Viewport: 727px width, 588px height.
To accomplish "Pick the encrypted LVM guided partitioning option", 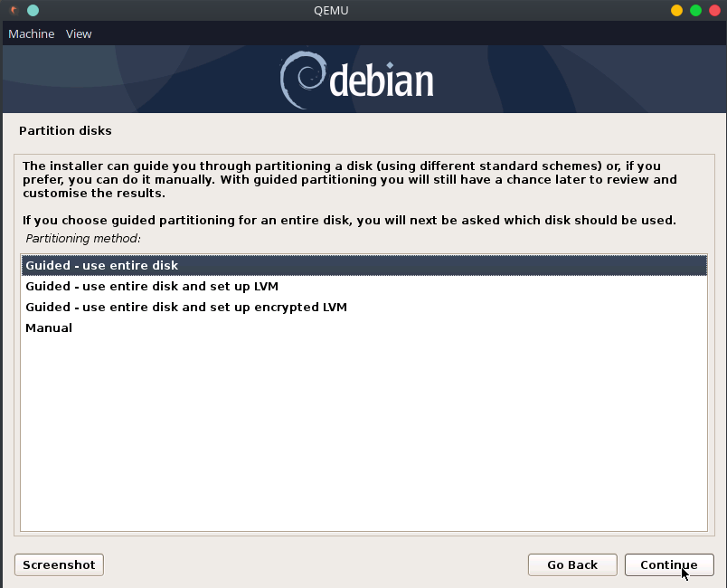I will (186, 307).
